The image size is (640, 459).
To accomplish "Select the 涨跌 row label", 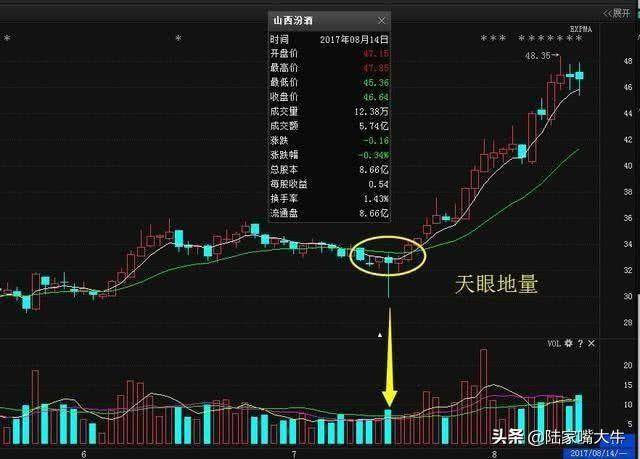I will point(279,140).
